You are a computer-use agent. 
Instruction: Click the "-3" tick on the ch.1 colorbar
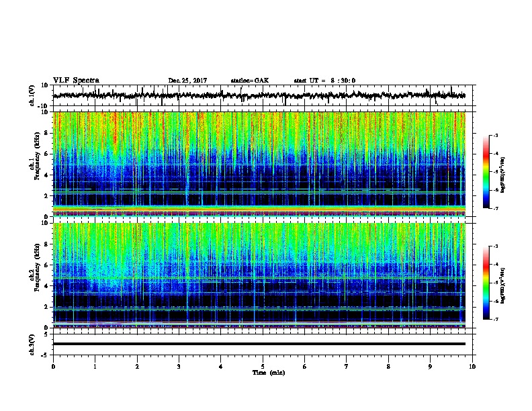pos(495,136)
